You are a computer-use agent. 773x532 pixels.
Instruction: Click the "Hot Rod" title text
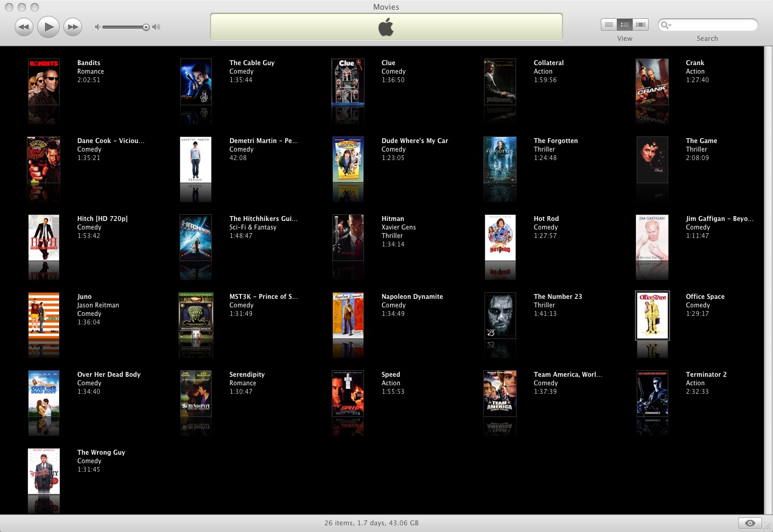coord(546,219)
